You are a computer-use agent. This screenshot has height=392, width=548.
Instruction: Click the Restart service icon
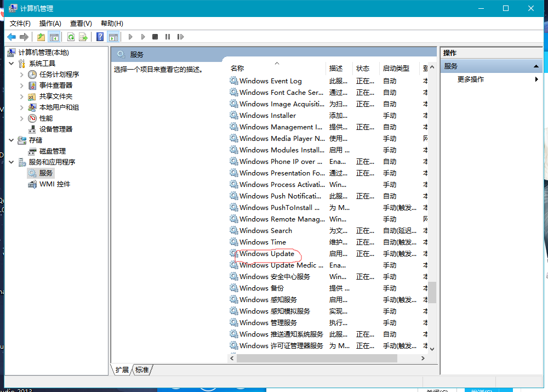(x=180, y=37)
